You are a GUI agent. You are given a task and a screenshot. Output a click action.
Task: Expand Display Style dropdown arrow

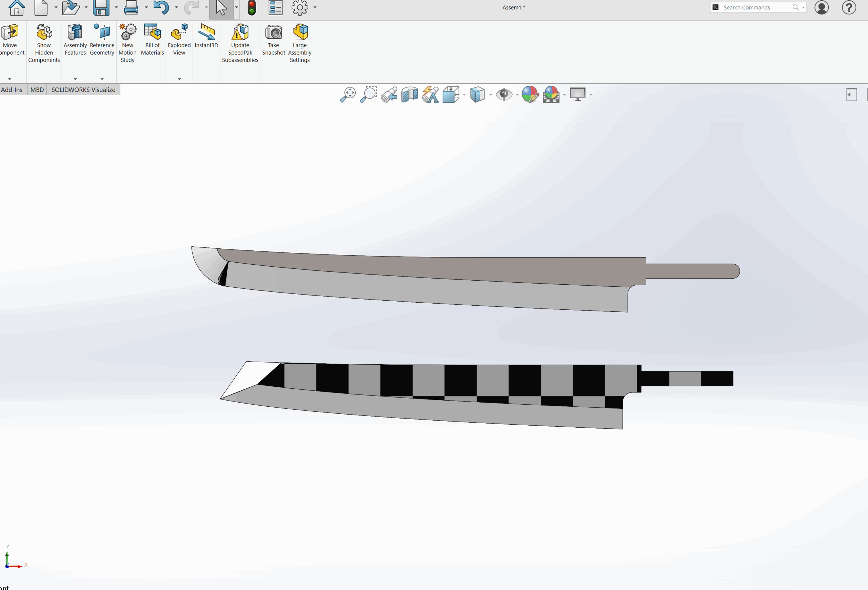click(491, 95)
